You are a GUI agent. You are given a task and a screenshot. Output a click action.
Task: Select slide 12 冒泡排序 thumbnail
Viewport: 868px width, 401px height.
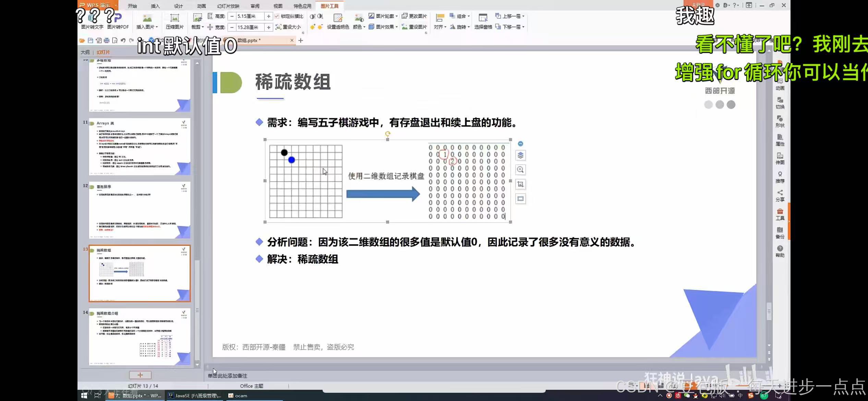tap(140, 210)
